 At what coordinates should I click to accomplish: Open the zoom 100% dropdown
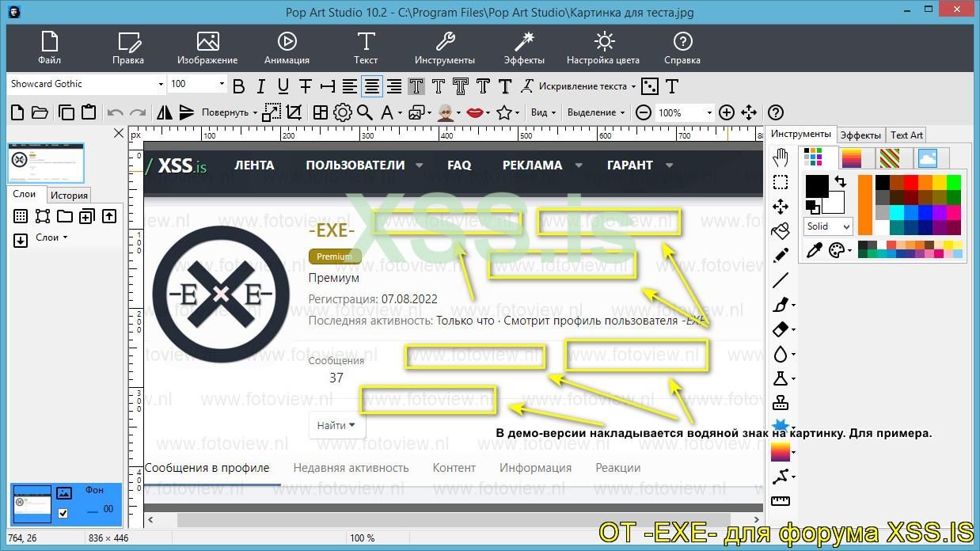pos(709,112)
